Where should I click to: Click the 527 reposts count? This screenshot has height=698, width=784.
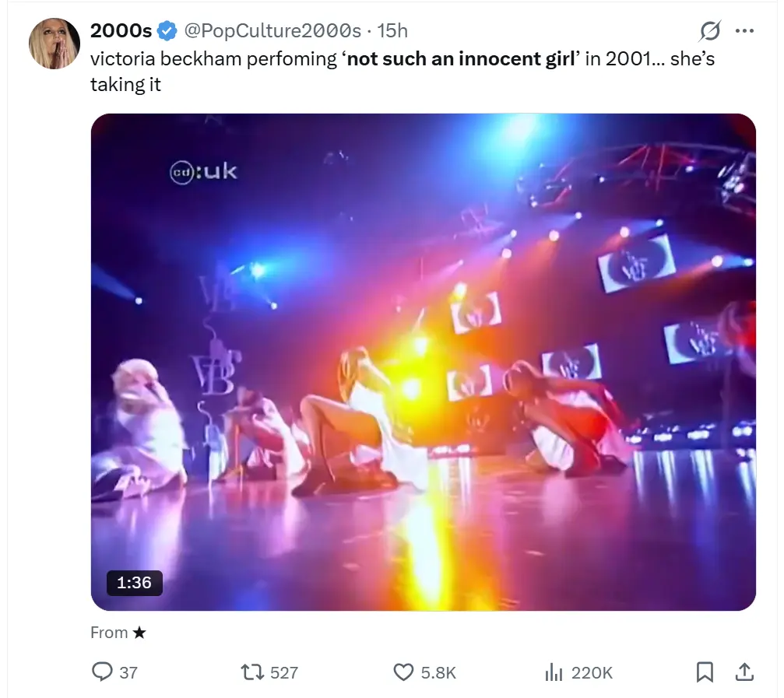click(x=283, y=672)
